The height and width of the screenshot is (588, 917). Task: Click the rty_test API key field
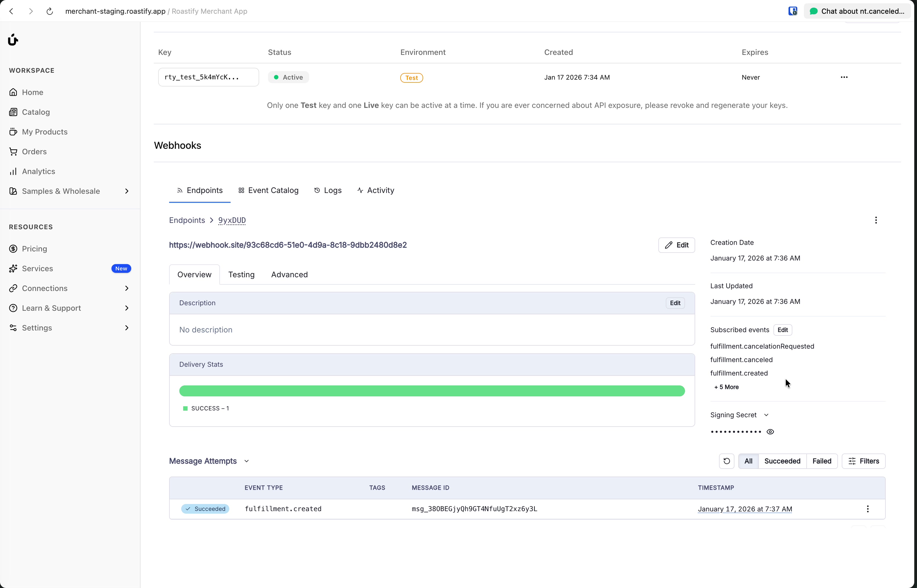click(x=208, y=77)
